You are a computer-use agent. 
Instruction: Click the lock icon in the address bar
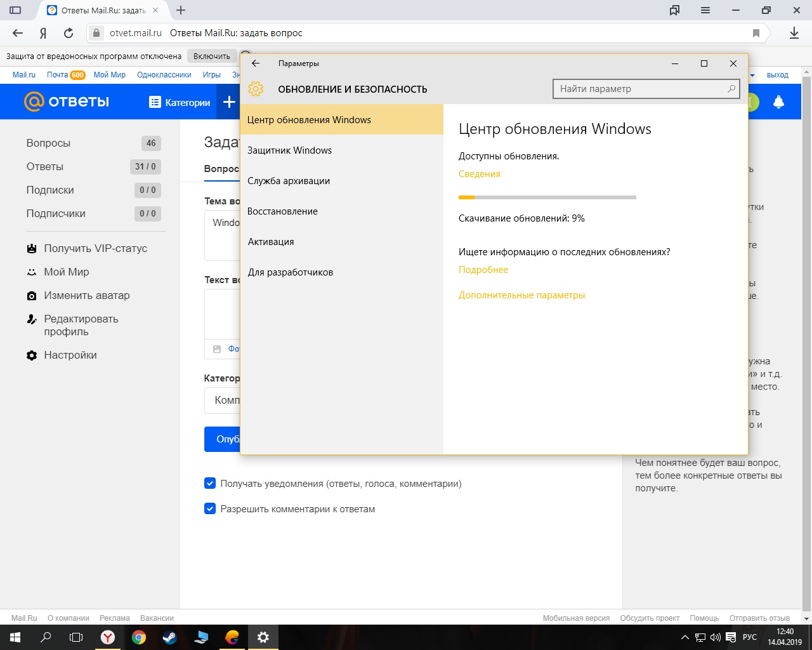point(96,33)
